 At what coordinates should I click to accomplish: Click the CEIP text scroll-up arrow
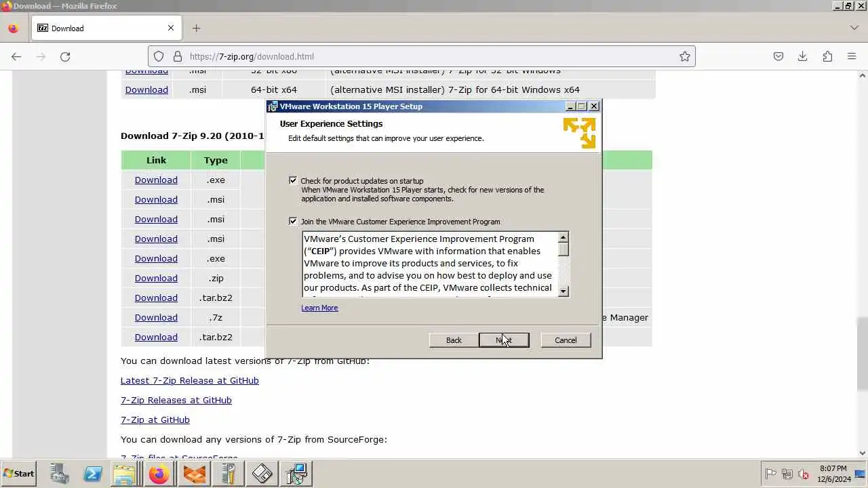[x=563, y=238]
